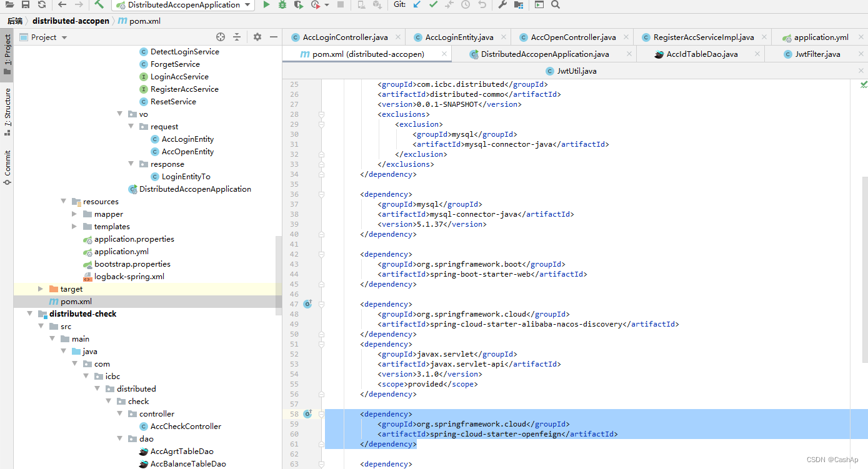Roll back changes with the undo arrow
Viewport: 868px width, 469px height.
pyautogui.click(x=482, y=4)
